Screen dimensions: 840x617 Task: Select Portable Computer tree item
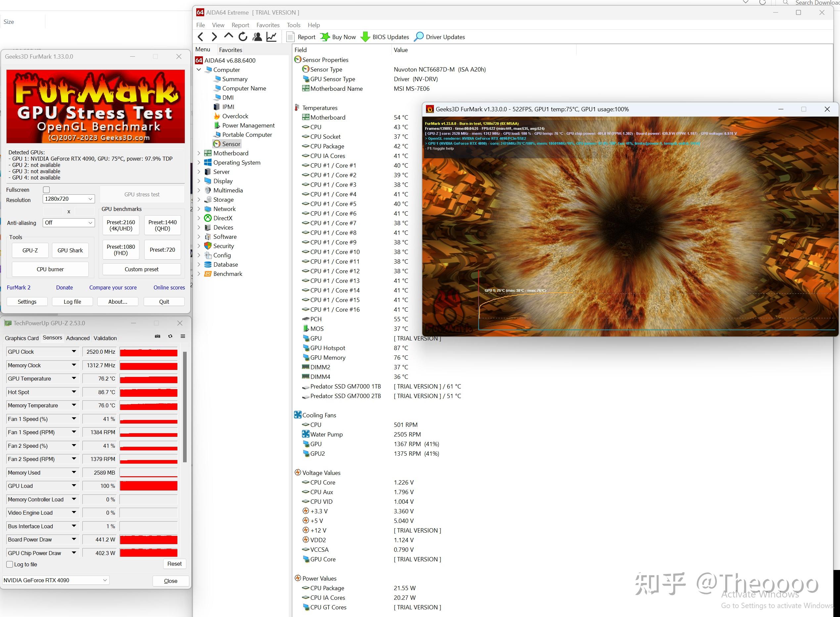pos(247,135)
